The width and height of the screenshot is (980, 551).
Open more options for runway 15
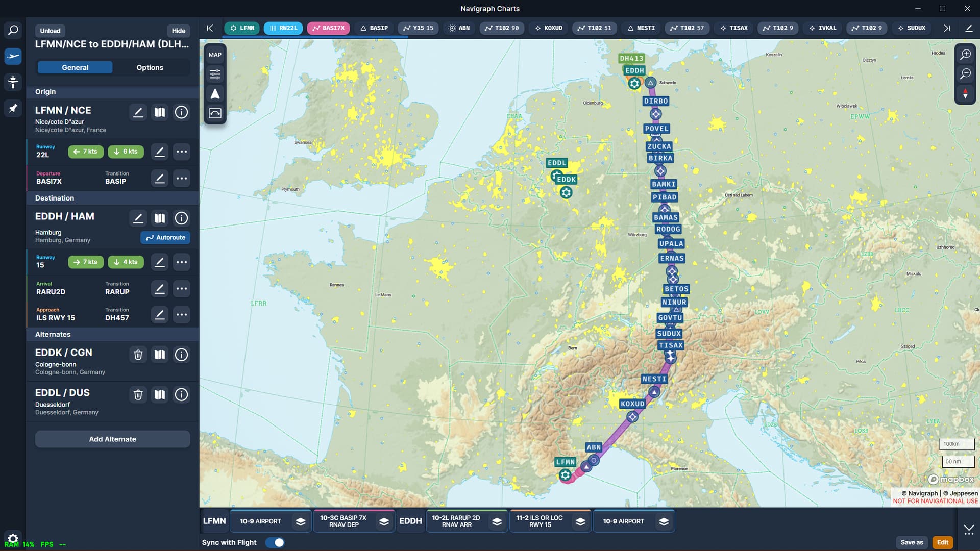pos(181,262)
